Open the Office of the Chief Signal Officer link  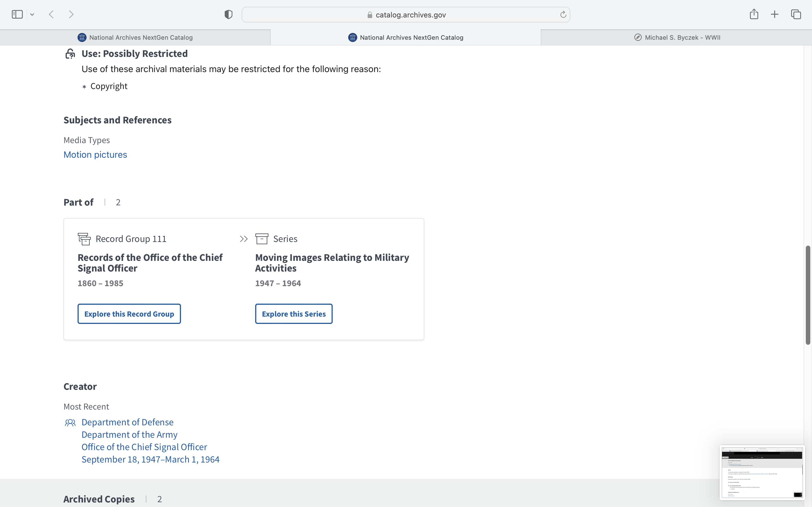[144, 447]
